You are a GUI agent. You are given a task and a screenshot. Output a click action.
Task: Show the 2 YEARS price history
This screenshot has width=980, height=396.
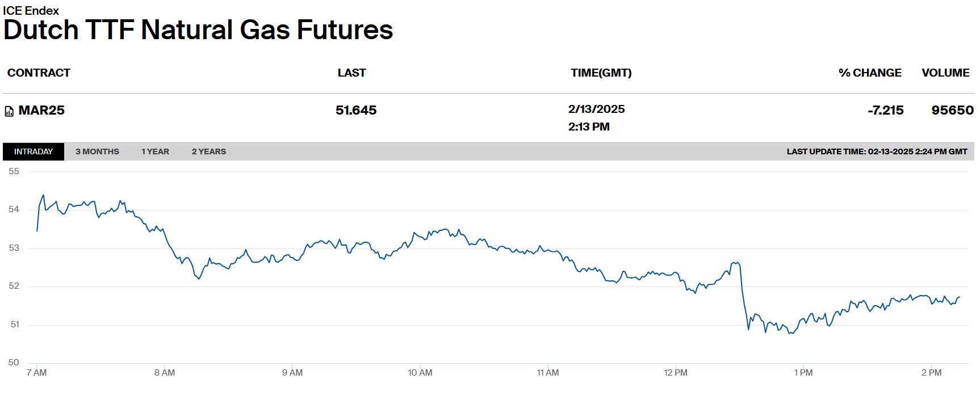(x=208, y=151)
